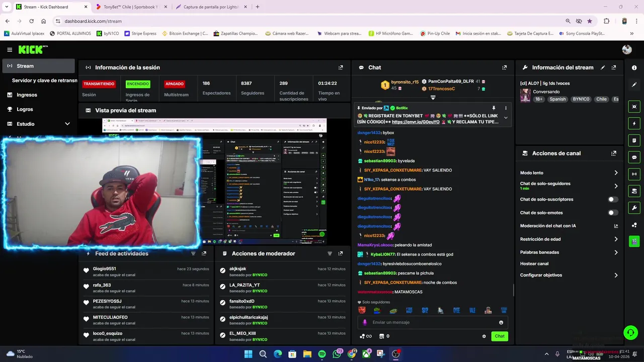The image size is (644, 362).
Task: Open the green headset support button
Action: (x=630, y=332)
